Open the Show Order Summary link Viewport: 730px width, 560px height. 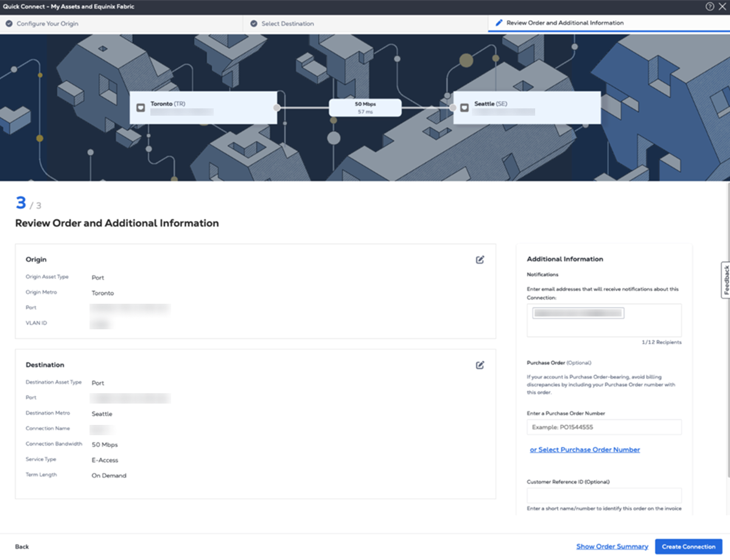(612, 547)
